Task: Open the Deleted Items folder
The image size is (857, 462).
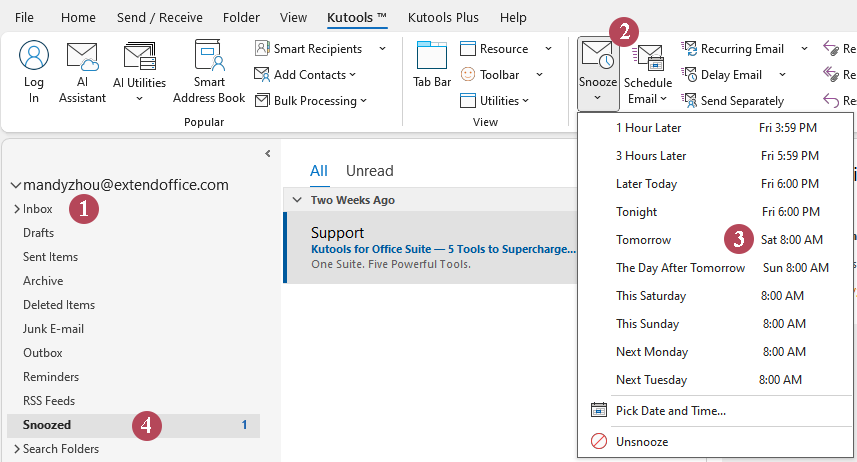Action: click(59, 305)
